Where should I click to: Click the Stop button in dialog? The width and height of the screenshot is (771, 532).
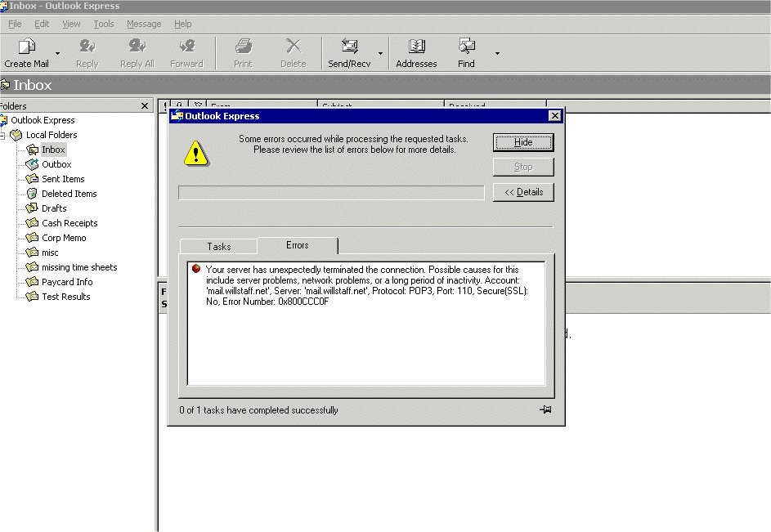(x=523, y=168)
